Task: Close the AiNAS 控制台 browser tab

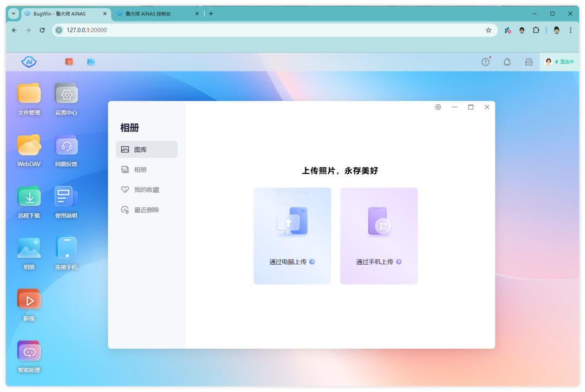Action: point(197,14)
